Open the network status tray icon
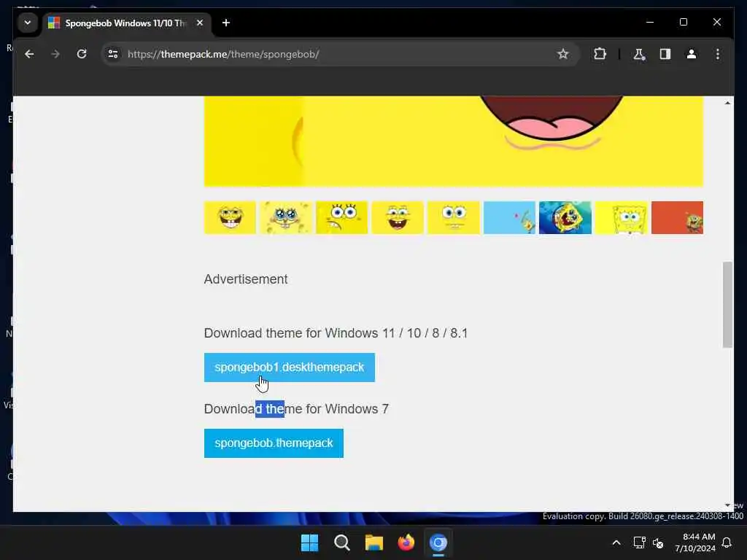Viewport: 747px width, 560px height. [639, 542]
